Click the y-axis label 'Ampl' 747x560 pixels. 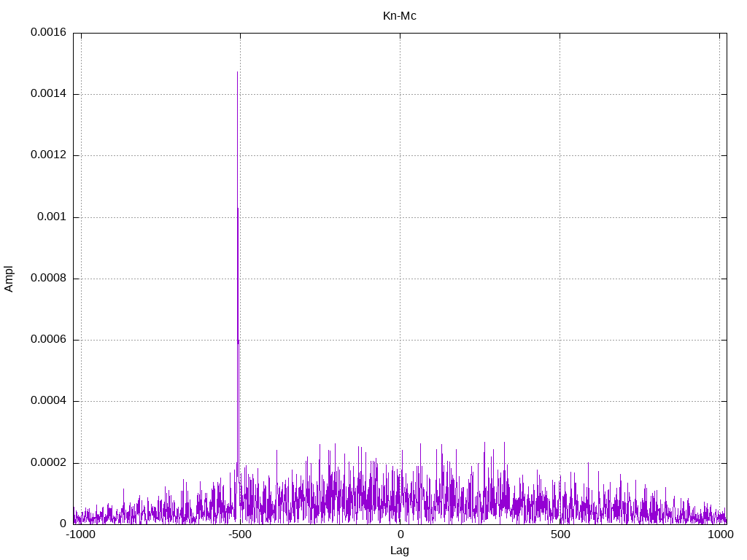point(9,279)
